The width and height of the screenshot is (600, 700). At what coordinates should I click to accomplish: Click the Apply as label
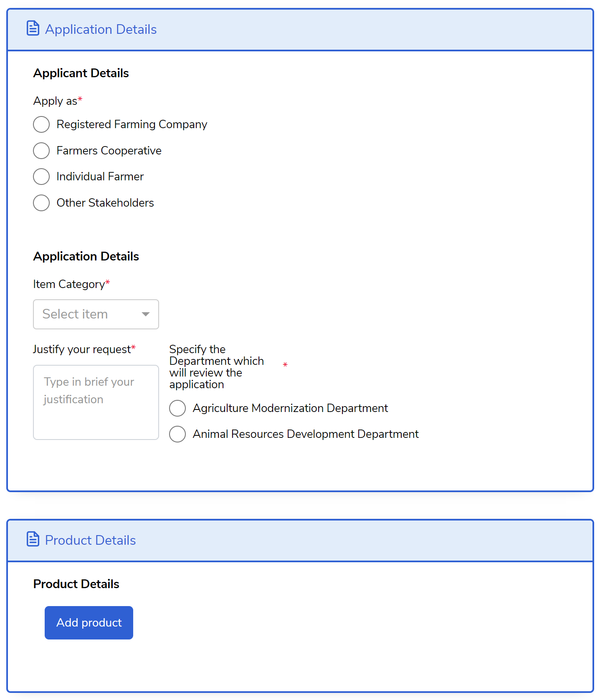55,101
